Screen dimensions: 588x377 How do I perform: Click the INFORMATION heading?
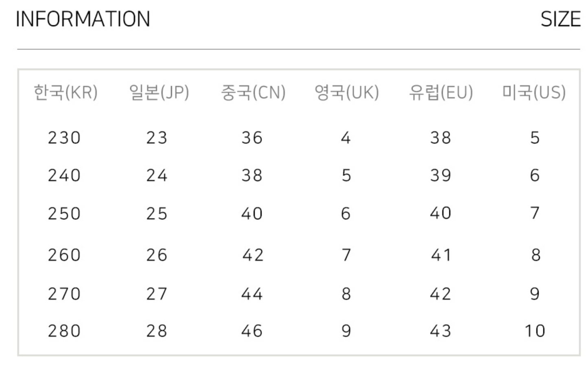(83, 19)
